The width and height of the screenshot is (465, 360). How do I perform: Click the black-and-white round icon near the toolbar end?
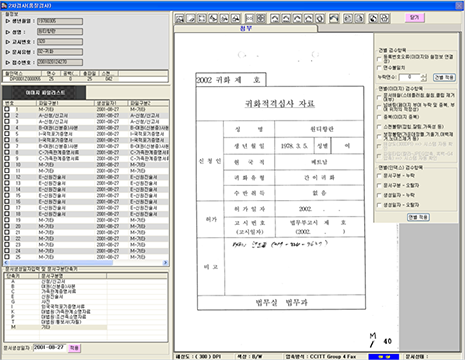pos(373,18)
